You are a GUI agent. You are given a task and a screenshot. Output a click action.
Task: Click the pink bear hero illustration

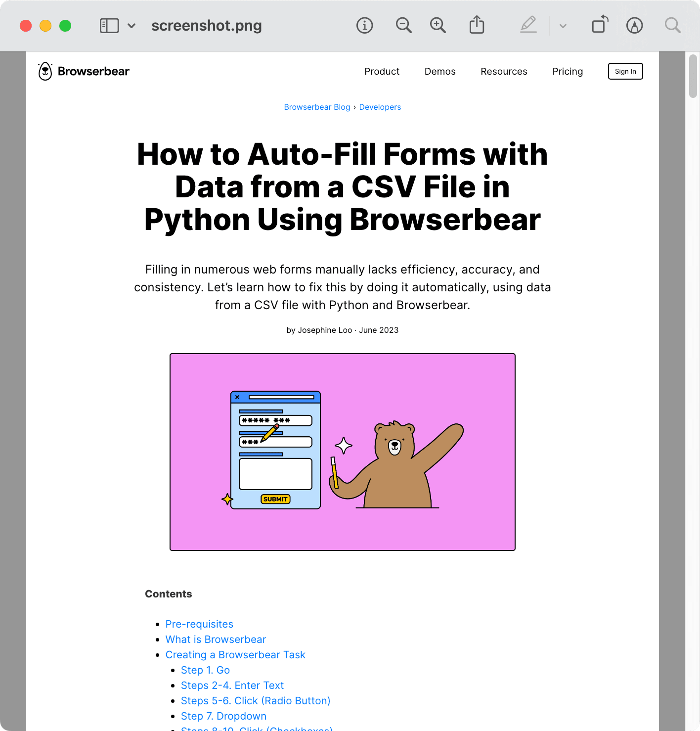pyautogui.click(x=343, y=452)
